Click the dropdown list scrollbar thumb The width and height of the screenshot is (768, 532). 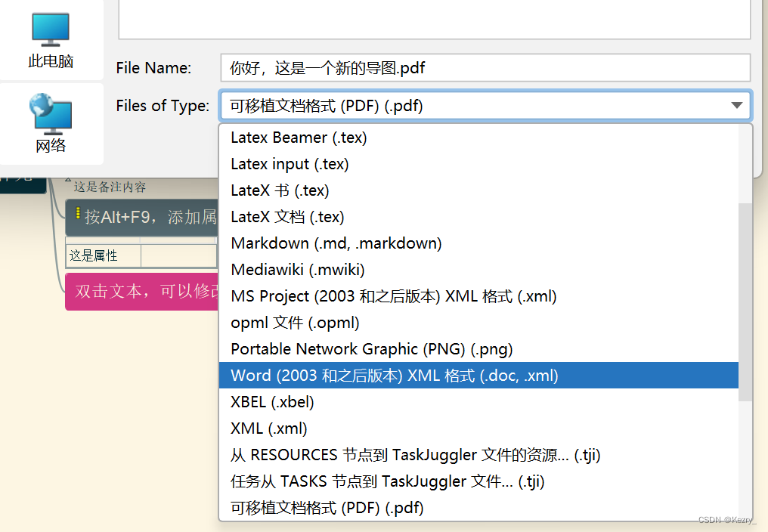[745, 302]
